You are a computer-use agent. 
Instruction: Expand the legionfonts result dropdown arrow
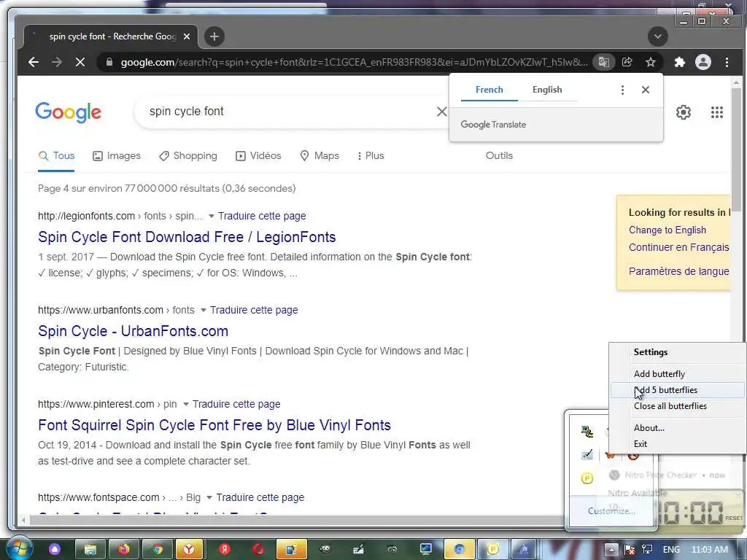click(211, 216)
